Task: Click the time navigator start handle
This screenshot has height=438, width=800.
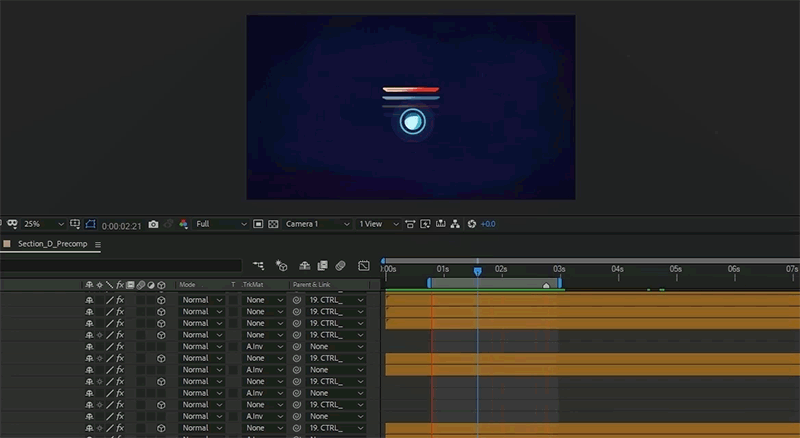Action: 383,261
